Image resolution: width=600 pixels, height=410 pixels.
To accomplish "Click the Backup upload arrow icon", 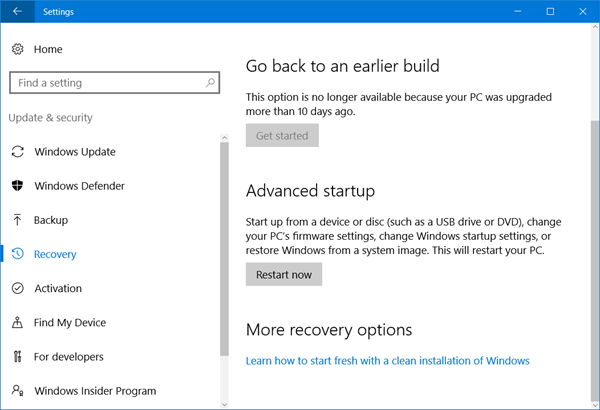I will (17, 220).
